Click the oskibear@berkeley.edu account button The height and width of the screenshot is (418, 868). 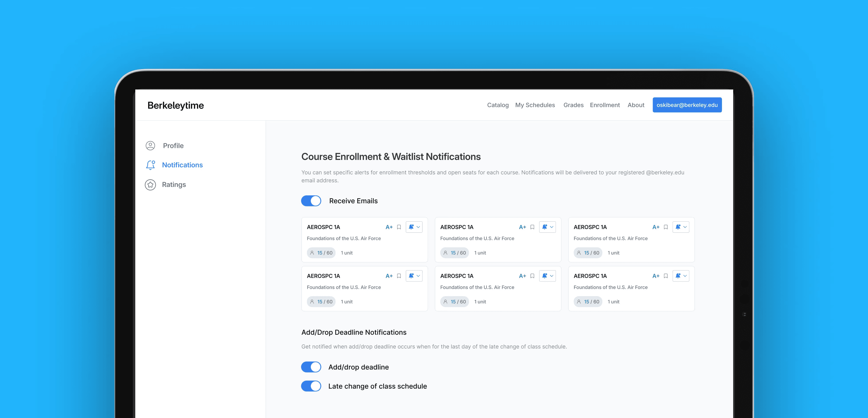click(687, 105)
